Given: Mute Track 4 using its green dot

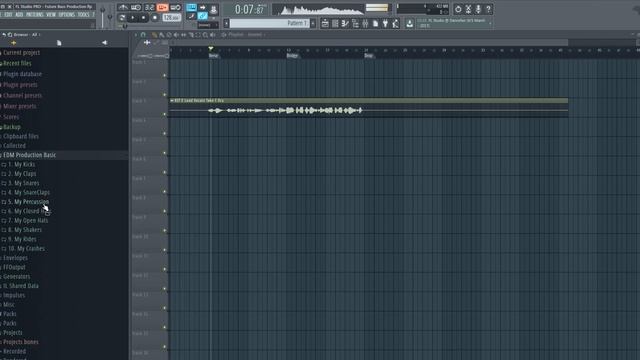Looking at the screenshot, I should click(x=165, y=133).
